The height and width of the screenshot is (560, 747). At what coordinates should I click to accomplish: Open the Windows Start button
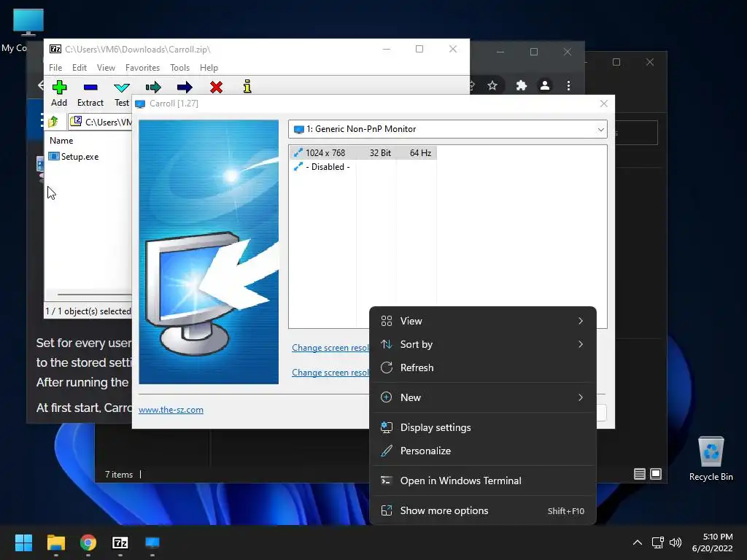(23, 542)
